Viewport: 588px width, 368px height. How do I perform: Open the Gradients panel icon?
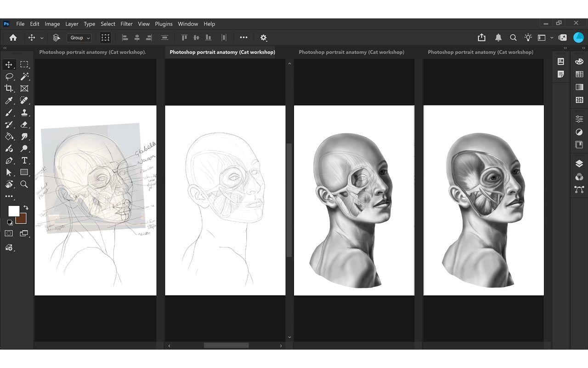click(x=579, y=87)
